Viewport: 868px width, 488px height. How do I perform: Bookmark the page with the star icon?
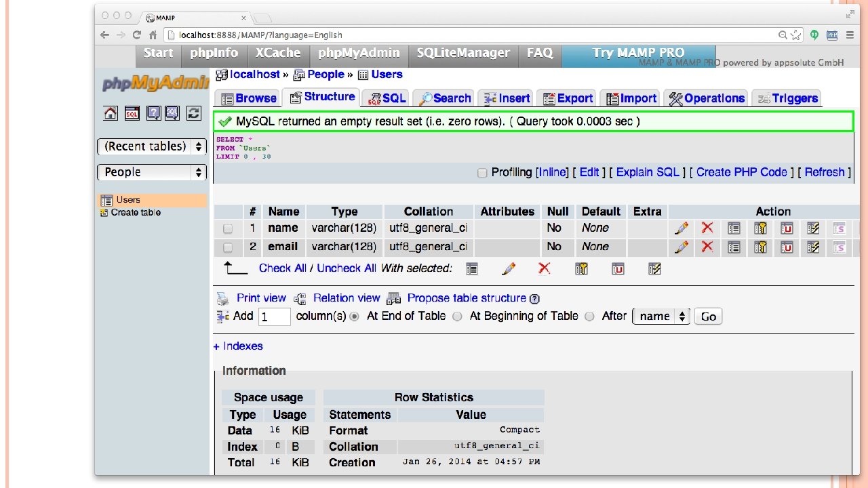coord(796,35)
